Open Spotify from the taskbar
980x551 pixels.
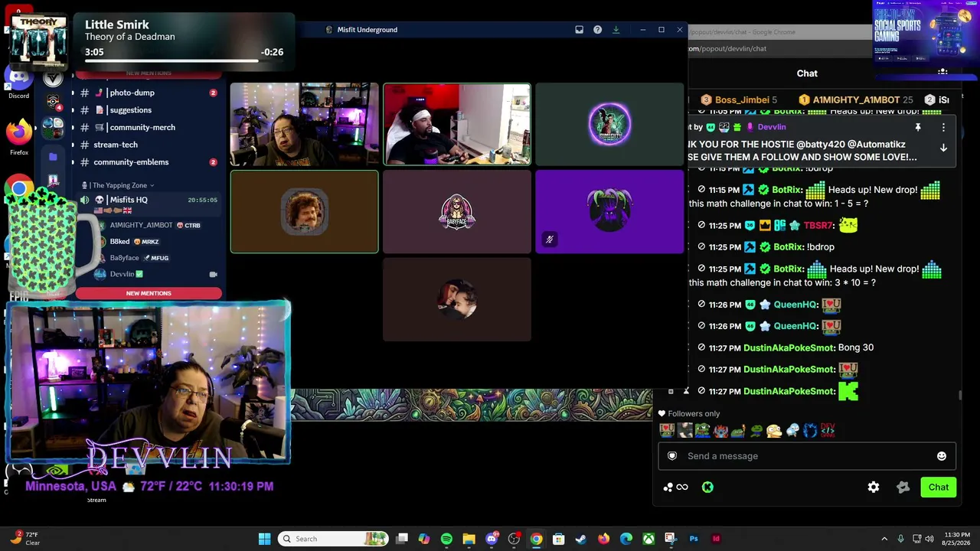[x=446, y=539]
